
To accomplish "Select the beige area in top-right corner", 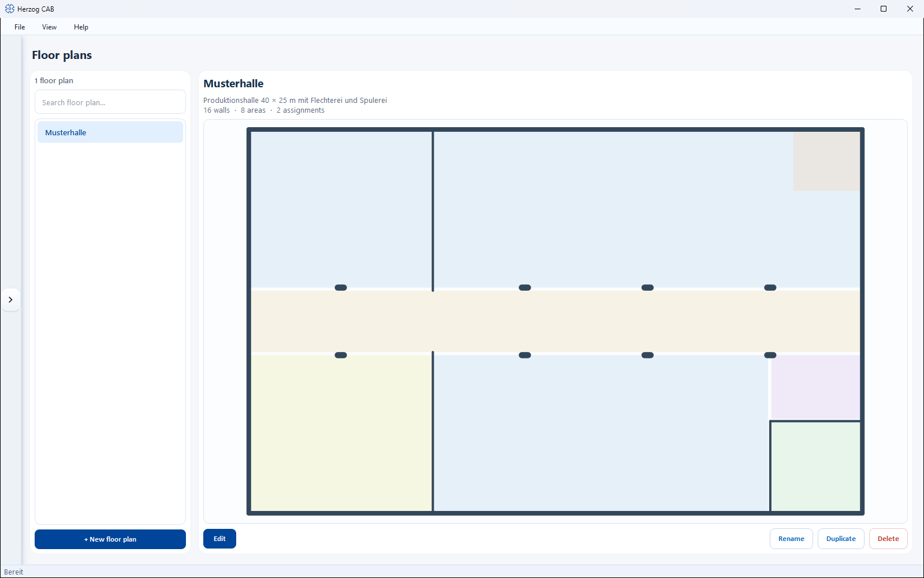I will 826,161.
